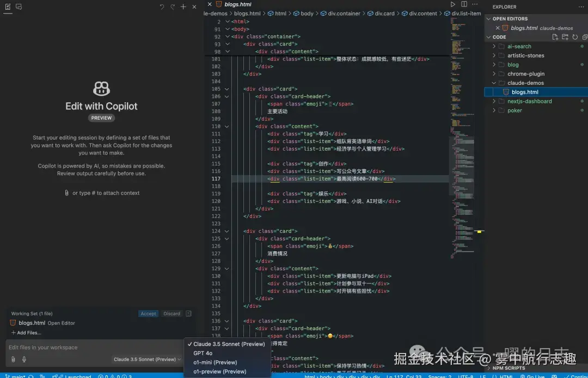
Task: Redo last Copilot edit arrow
Action: tap(173, 7)
